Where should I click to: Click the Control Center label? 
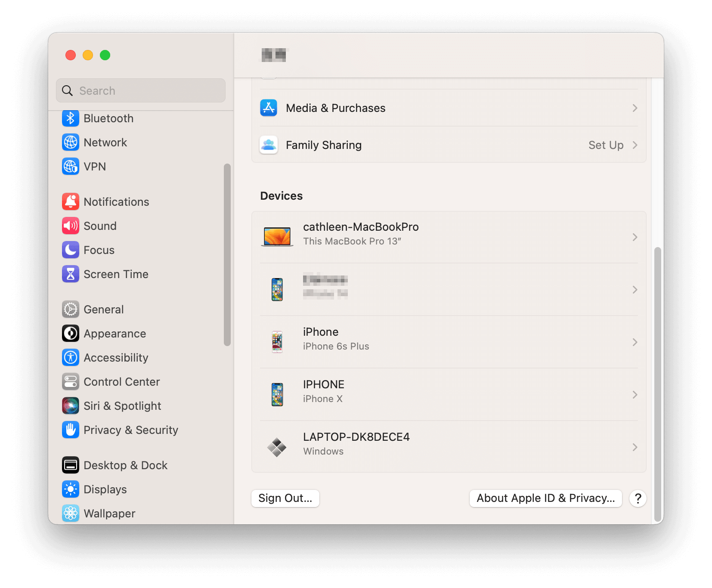[x=122, y=382]
